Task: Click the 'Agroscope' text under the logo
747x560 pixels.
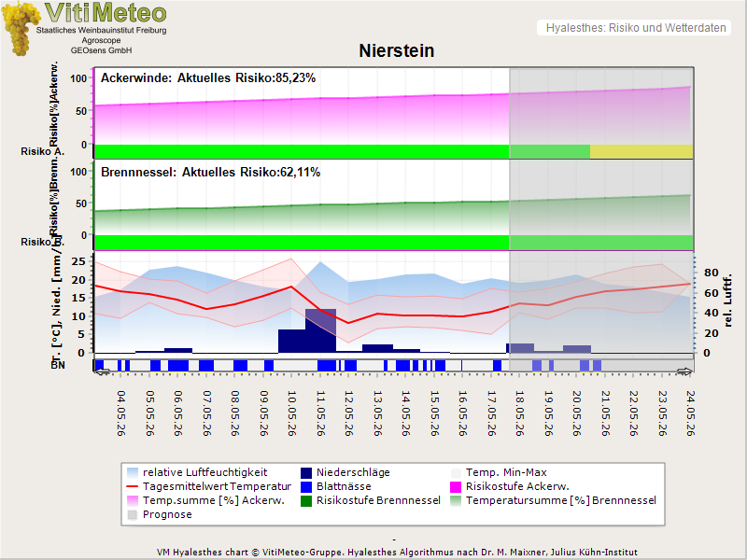Action: point(101,40)
